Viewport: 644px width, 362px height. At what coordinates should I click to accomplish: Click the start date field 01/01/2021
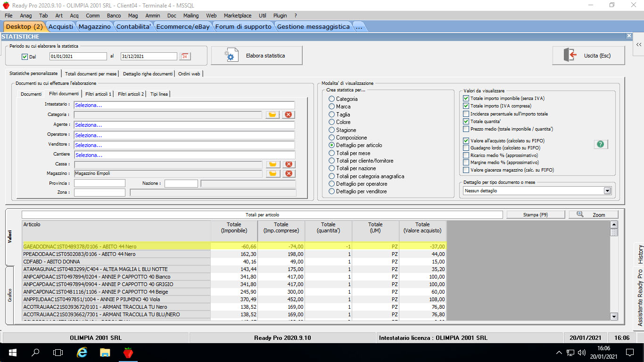[78, 57]
